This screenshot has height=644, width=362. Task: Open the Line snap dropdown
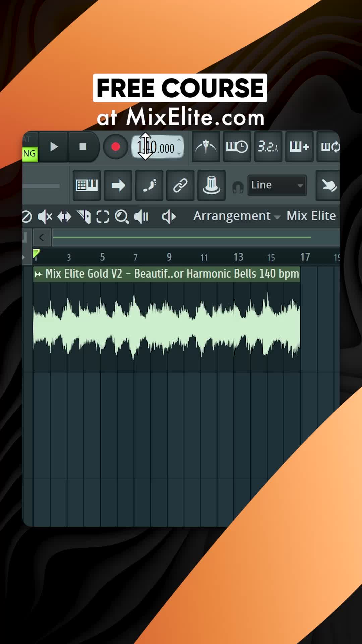click(277, 185)
